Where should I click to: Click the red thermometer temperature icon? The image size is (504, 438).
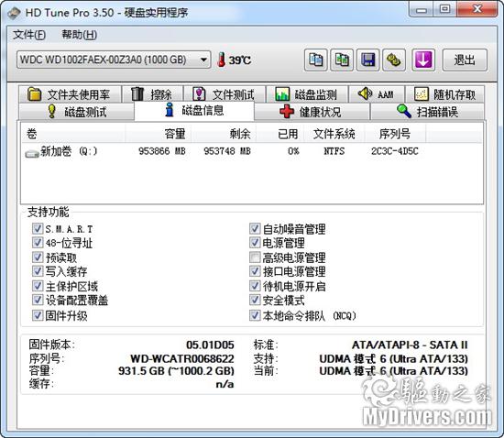coord(221,60)
